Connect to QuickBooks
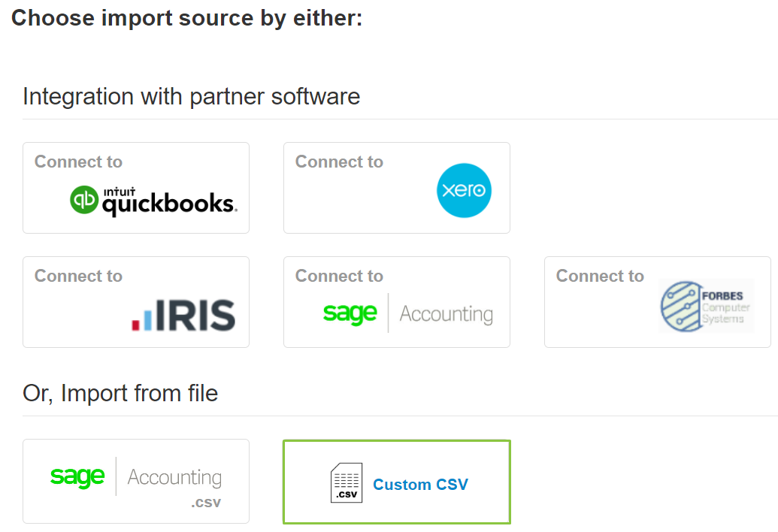Viewport: 778px width, 532px height. click(x=135, y=186)
